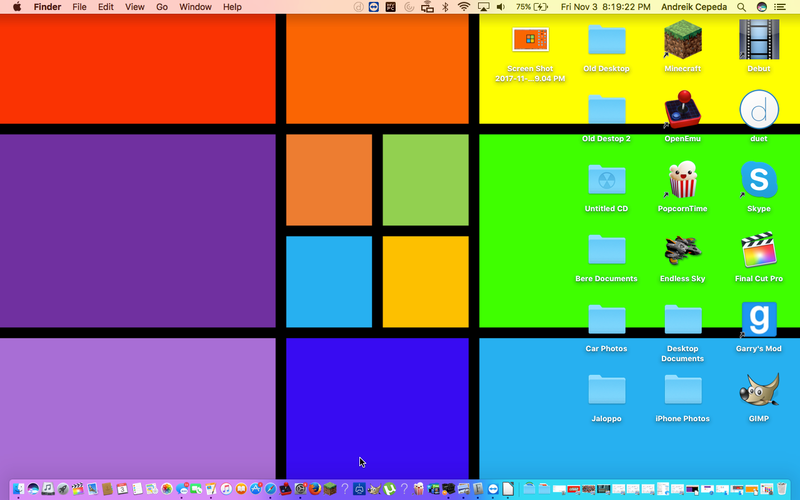Open the volume control in menu bar
800x500 pixels.
tap(501, 7)
